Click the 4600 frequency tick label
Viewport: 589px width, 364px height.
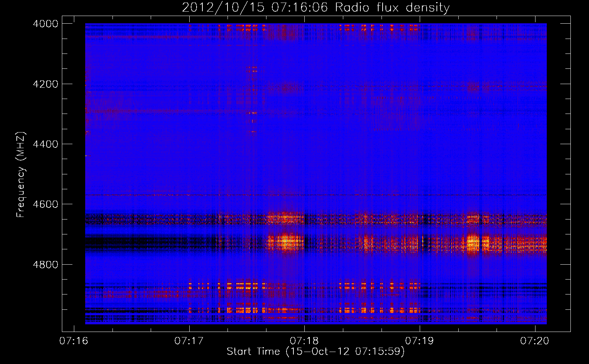[x=46, y=204]
